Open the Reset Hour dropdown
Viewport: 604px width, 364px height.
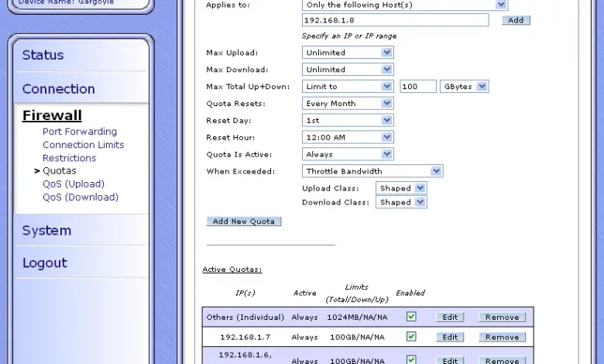pyautogui.click(x=348, y=138)
